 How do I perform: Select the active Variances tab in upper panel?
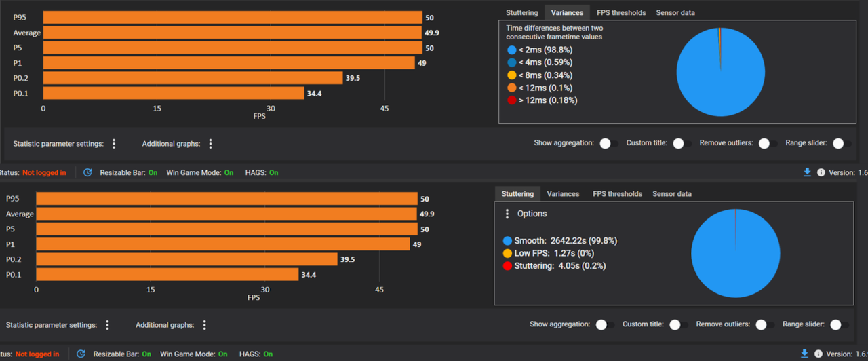[x=567, y=12]
